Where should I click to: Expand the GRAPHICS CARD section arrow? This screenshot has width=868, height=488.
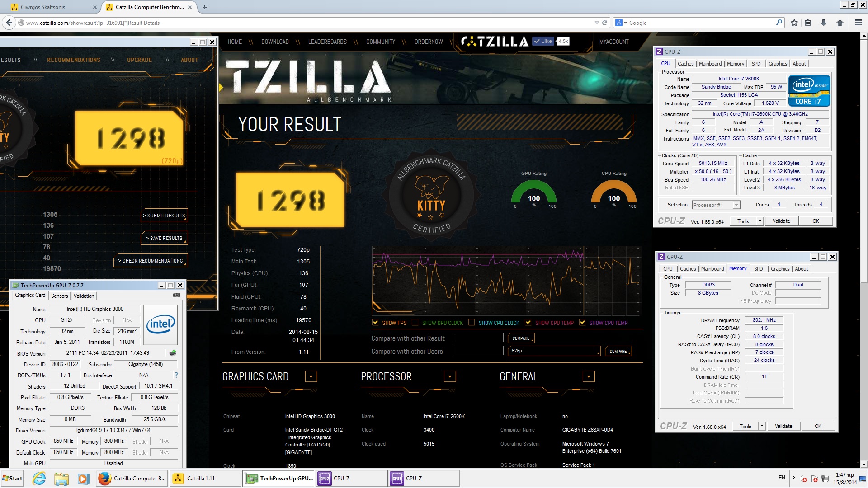[311, 376]
